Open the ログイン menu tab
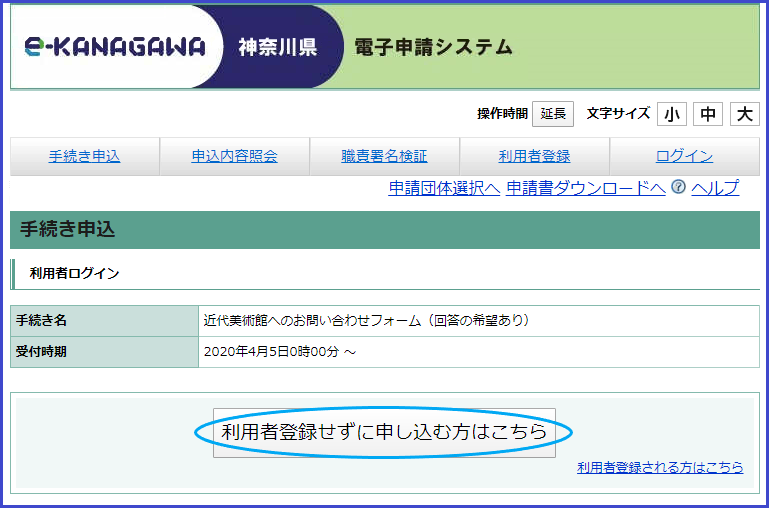 click(x=685, y=156)
